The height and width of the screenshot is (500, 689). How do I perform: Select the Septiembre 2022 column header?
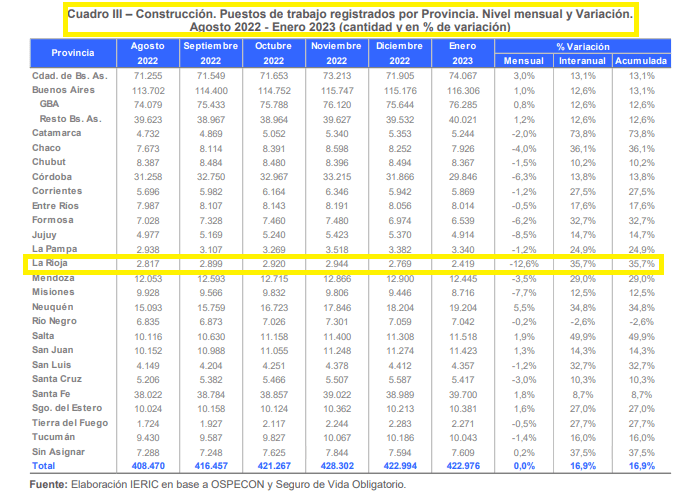(210, 53)
